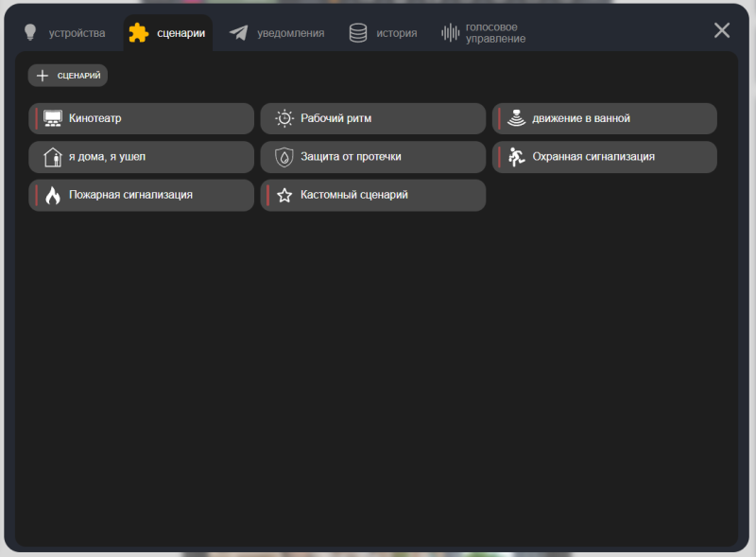Image resolution: width=756 pixels, height=557 pixels.
Task: Click the waveform icon of голосовое управление
Action: [x=451, y=33]
